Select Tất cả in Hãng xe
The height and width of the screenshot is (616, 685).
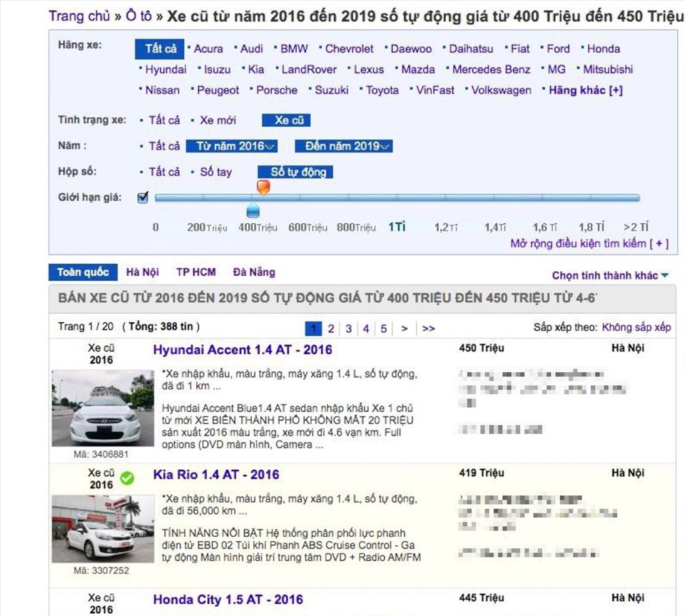click(159, 49)
